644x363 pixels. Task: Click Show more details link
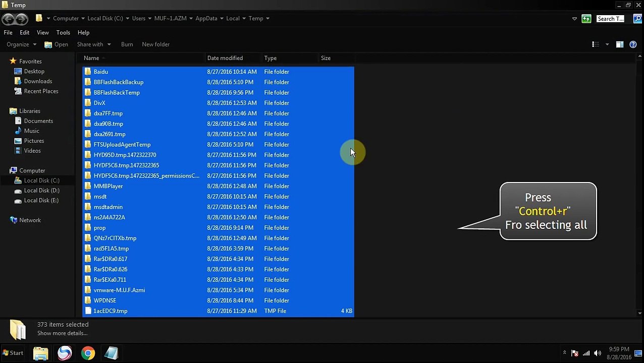62,333
